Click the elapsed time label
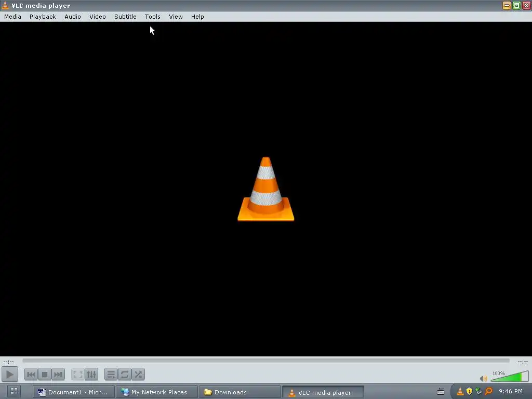This screenshot has width=532, height=399. (8, 362)
